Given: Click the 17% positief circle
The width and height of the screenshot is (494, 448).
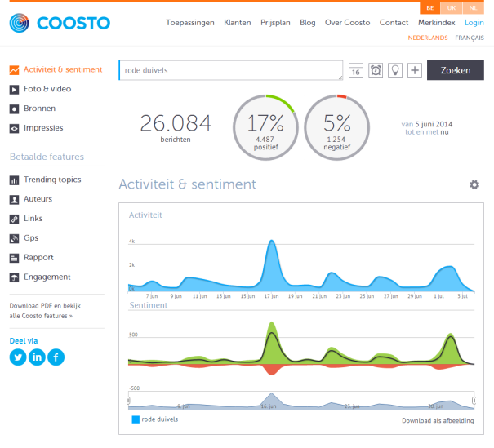Looking at the screenshot, I should click(265, 127).
